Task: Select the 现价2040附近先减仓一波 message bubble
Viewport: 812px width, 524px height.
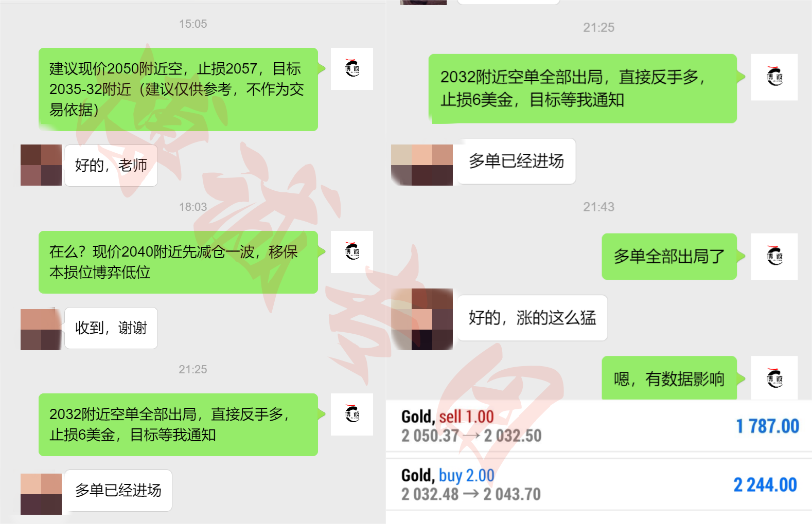Action: (178, 262)
